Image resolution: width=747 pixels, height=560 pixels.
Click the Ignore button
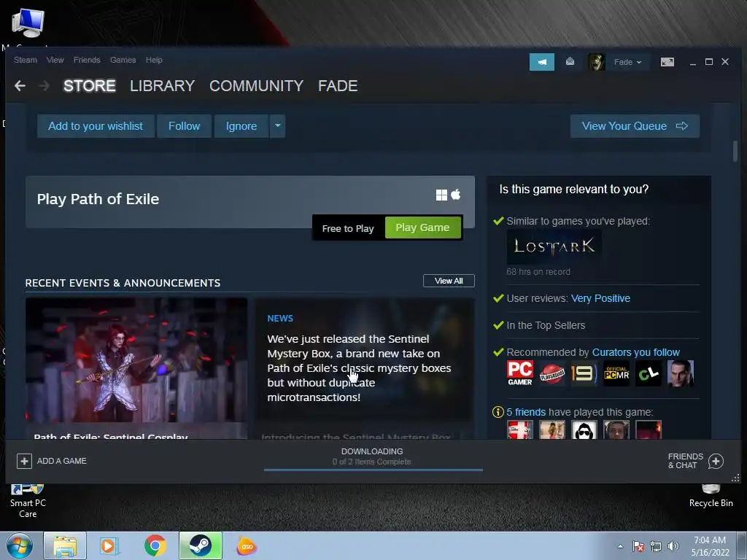pos(241,125)
